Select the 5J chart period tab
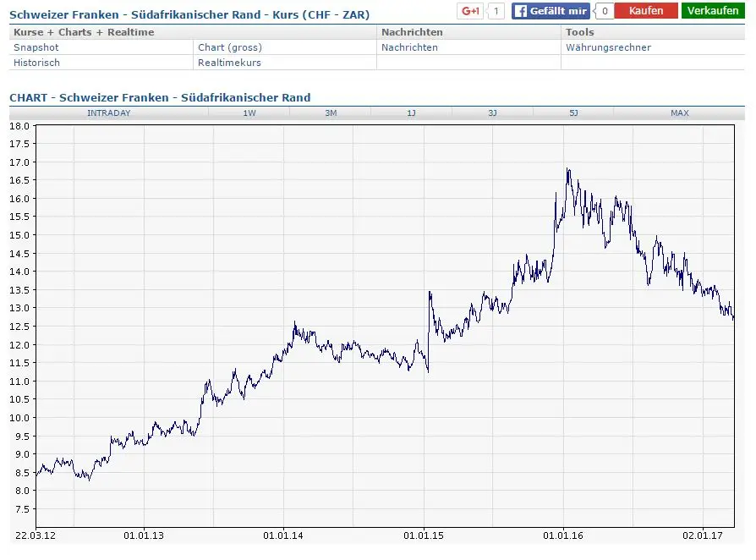Image resolution: width=756 pixels, height=560 pixels. [573, 113]
